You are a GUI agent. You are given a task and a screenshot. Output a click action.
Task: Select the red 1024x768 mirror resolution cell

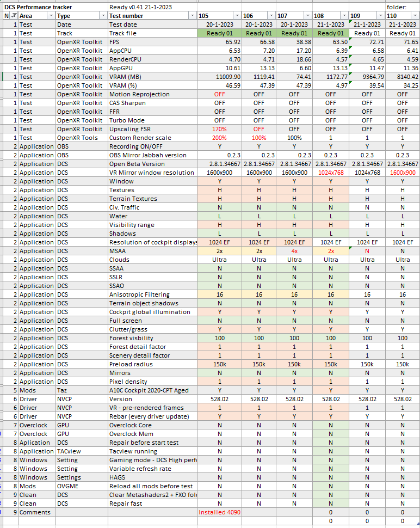330,173
